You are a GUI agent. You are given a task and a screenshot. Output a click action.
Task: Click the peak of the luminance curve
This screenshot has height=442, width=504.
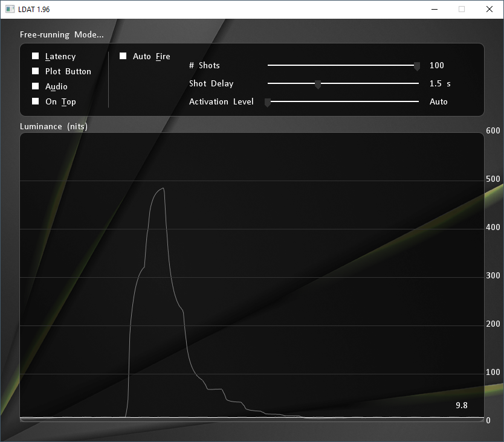163,188
